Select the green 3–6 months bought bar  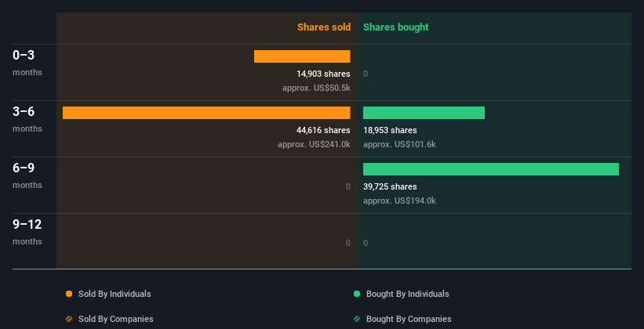point(424,113)
